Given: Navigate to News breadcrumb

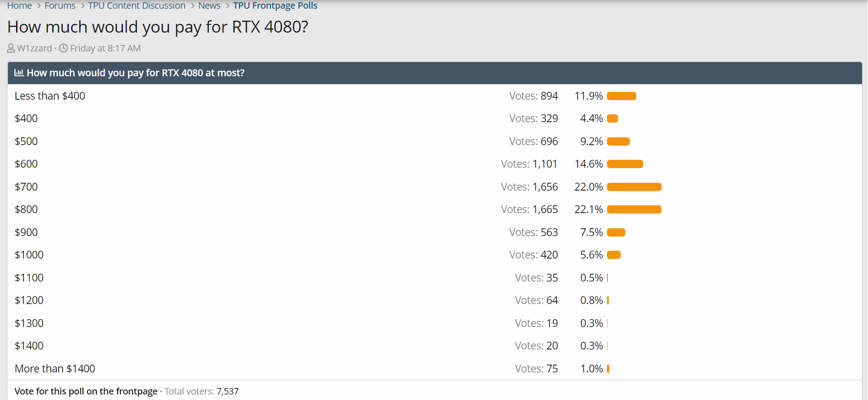Looking at the screenshot, I should pos(209,6).
